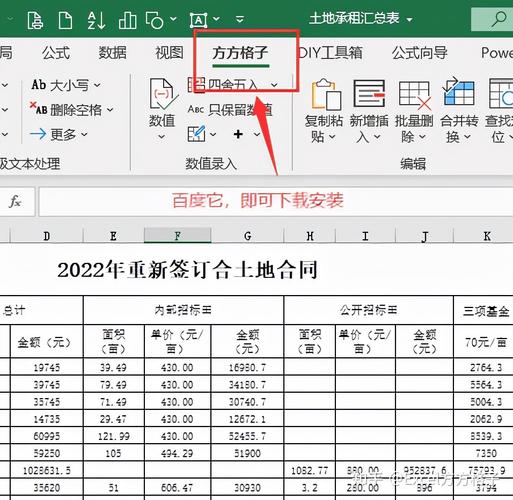Click the 三项基金 header cell
The image size is (513, 500).
pyautogui.click(x=484, y=311)
